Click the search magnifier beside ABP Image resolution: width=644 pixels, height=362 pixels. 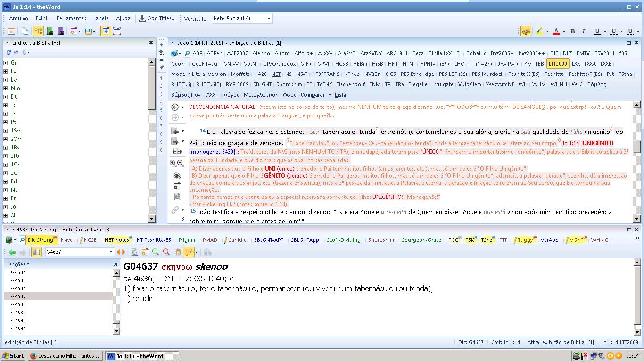pyautogui.click(x=187, y=53)
